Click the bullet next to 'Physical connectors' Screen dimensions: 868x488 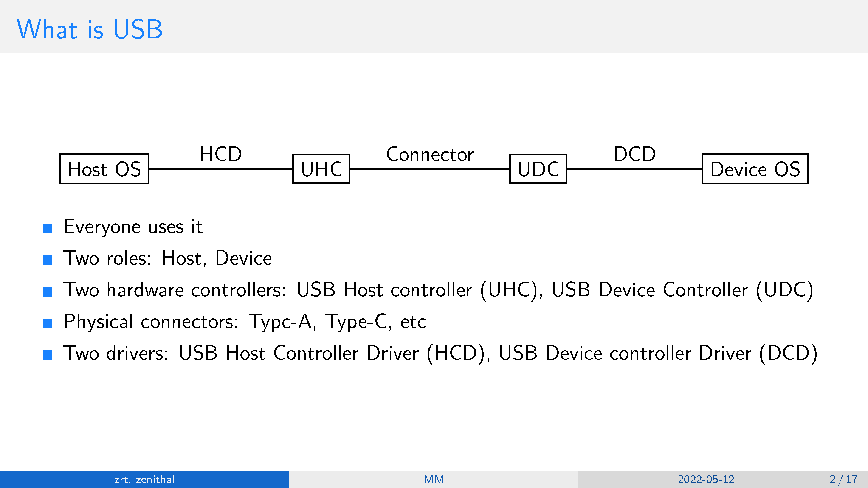[48, 323]
